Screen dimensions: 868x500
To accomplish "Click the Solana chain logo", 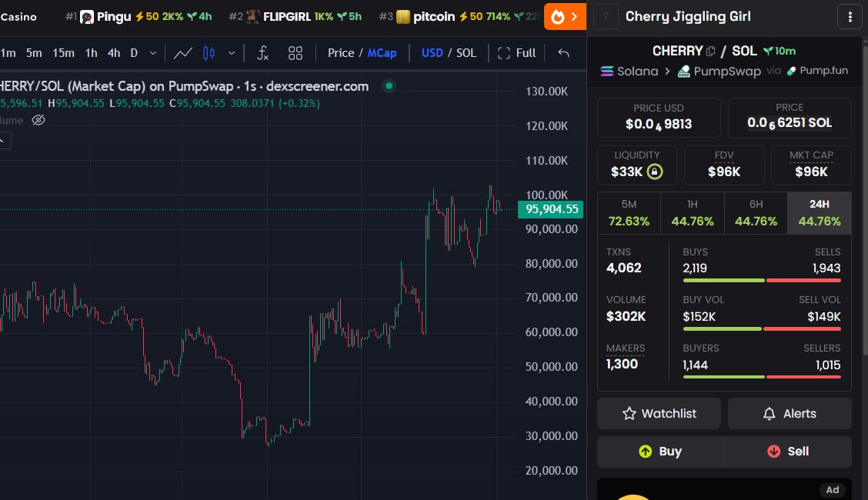I will 606,72.
